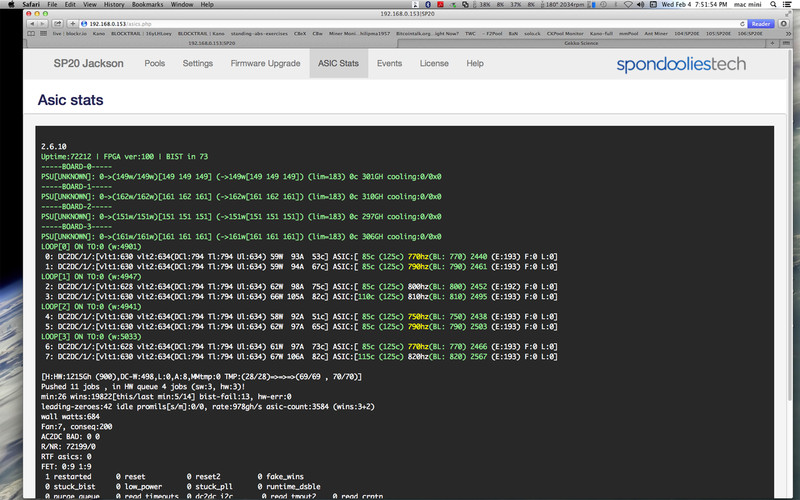Click the spondooliestech logo
The width and height of the screenshot is (800, 500).
click(681, 64)
